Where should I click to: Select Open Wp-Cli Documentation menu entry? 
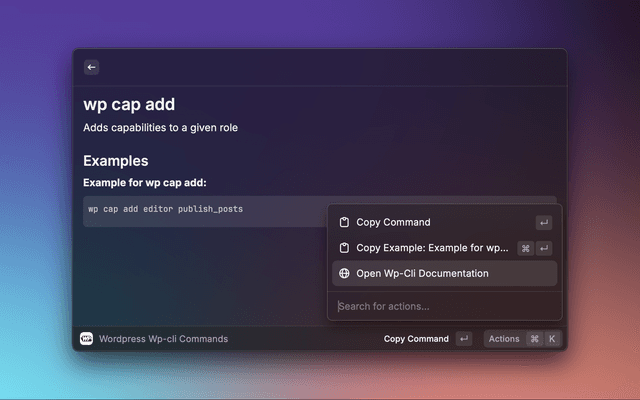pyautogui.click(x=422, y=273)
